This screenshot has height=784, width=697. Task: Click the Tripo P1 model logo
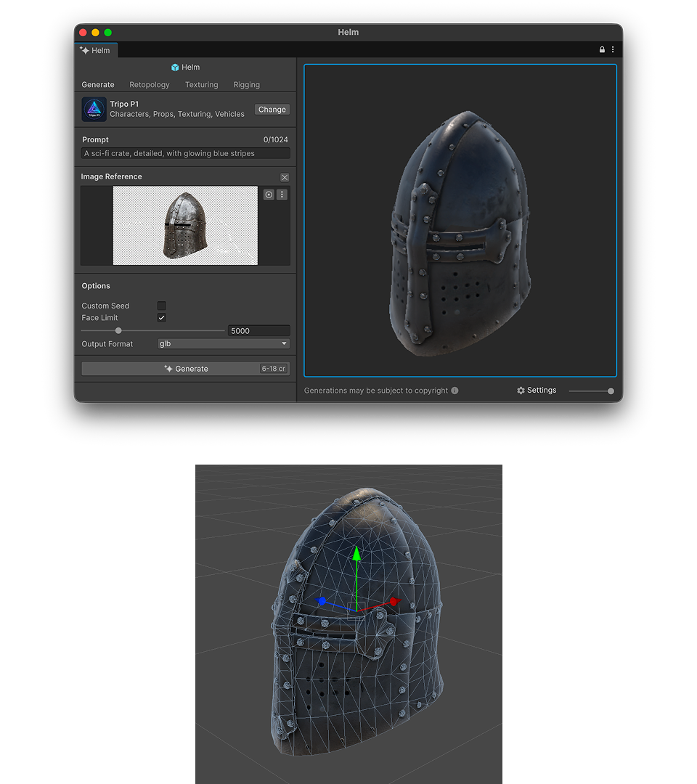(x=94, y=109)
